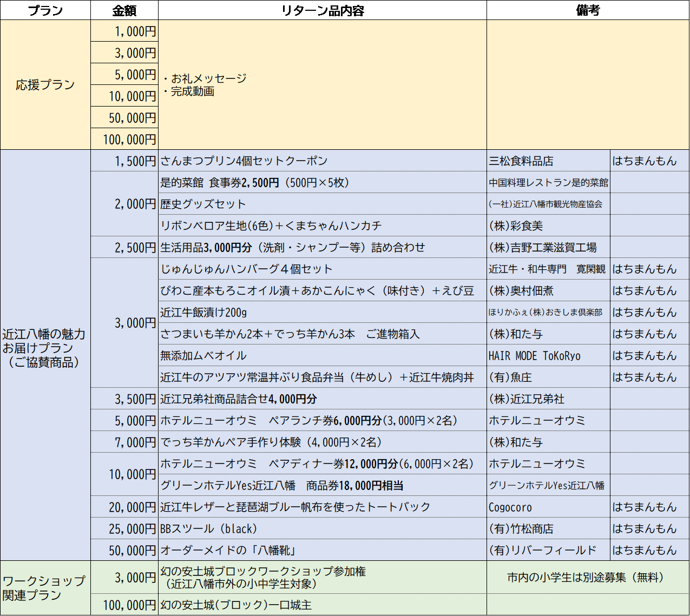Screen dimensions: 690x616
Task: Click the Cogocoro sponsor cell
Action: [x=510, y=507]
